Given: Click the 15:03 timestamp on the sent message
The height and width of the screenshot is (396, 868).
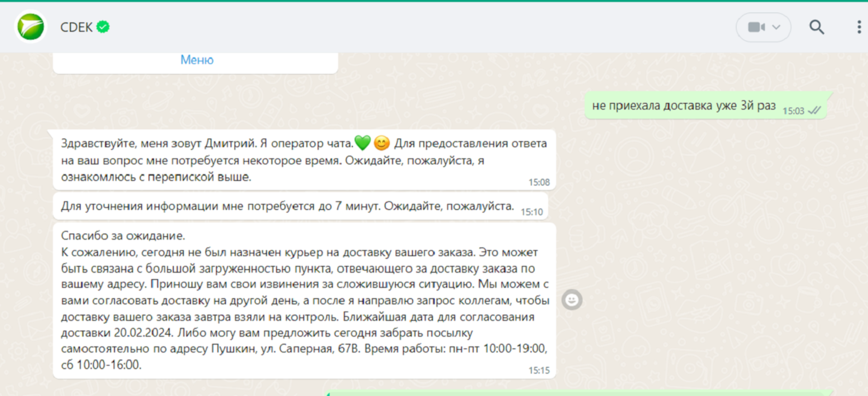Looking at the screenshot, I should pos(793,111).
